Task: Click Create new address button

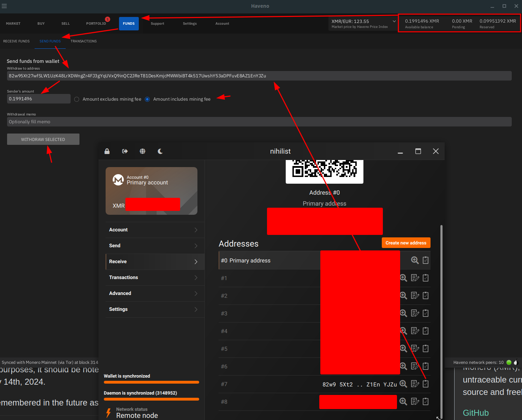Action: pos(406,243)
